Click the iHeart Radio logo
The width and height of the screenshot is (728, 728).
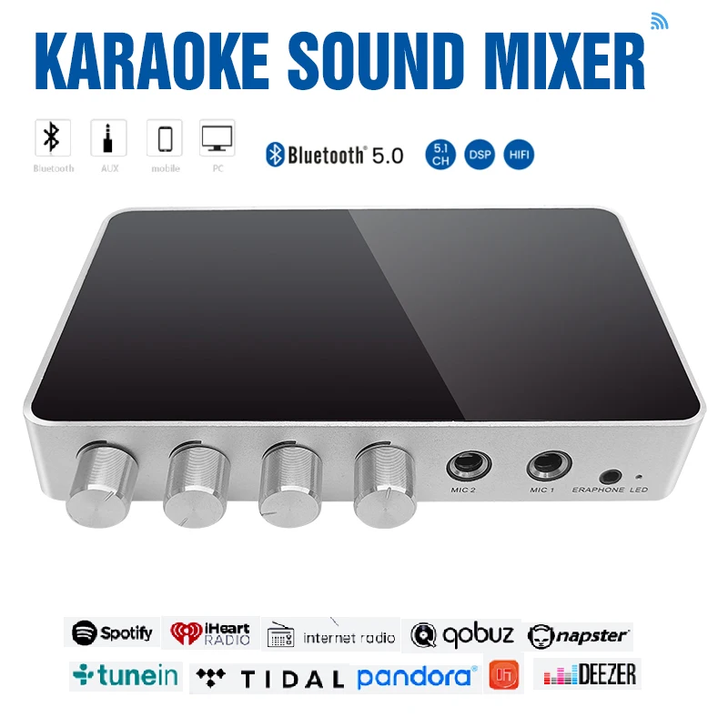(x=210, y=633)
